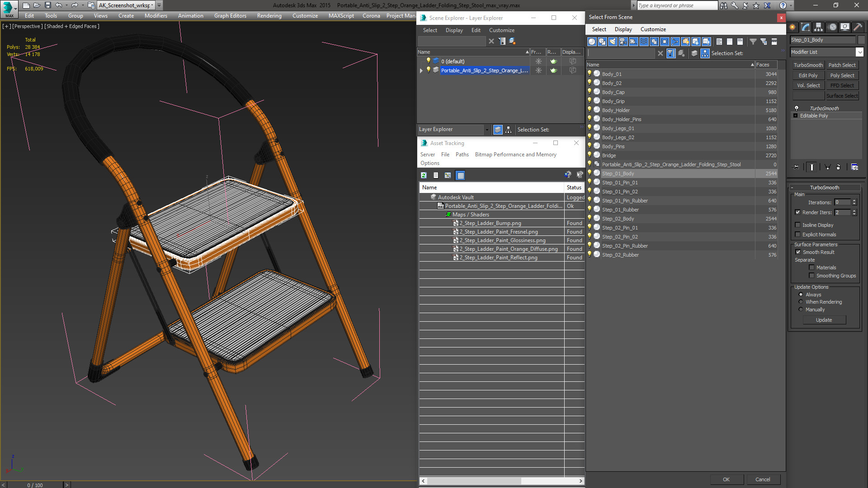Increase the Iterations spinner value
The image size is (868, 488).
tap(854, 201)
